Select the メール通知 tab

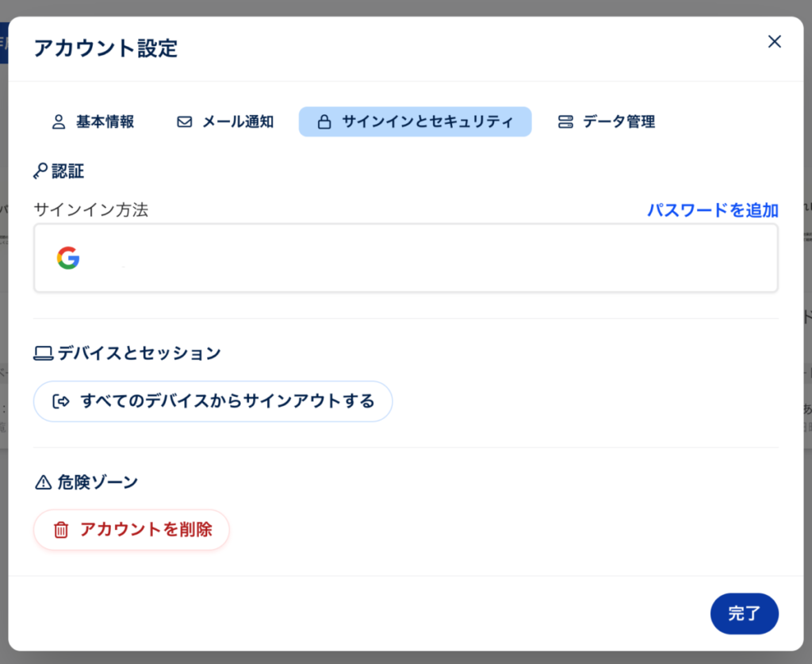[225, 121]
